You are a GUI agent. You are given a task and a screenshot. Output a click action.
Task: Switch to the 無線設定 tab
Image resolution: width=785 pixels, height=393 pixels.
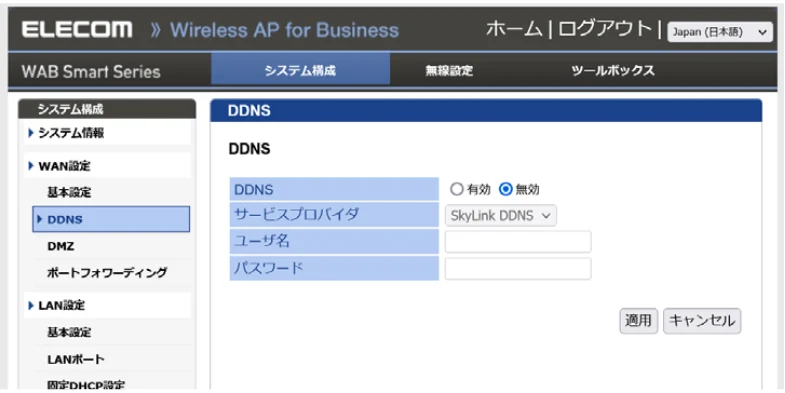click(x=449, y=71)
